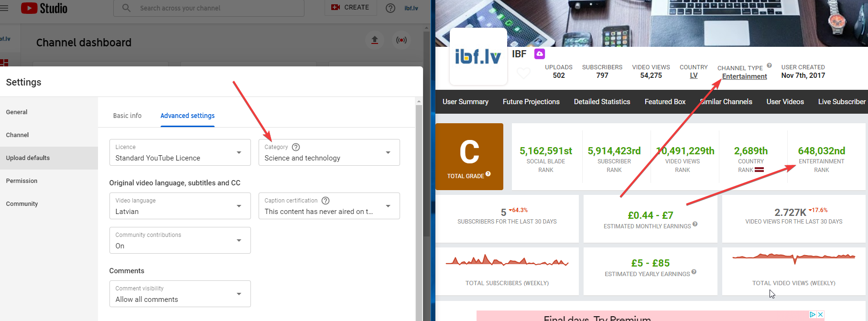
Task: Click the heart favorite icon
Action: coord(524,74)
